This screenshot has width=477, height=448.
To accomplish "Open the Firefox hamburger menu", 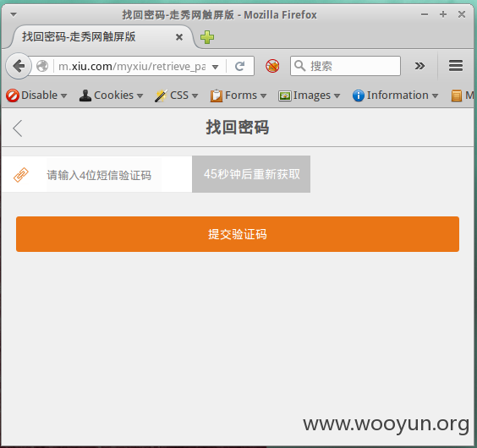I will [x=455, y=66].
